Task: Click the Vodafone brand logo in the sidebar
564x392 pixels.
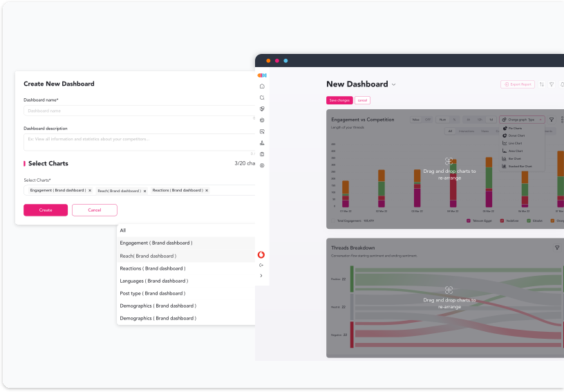Action: point(261,254)
